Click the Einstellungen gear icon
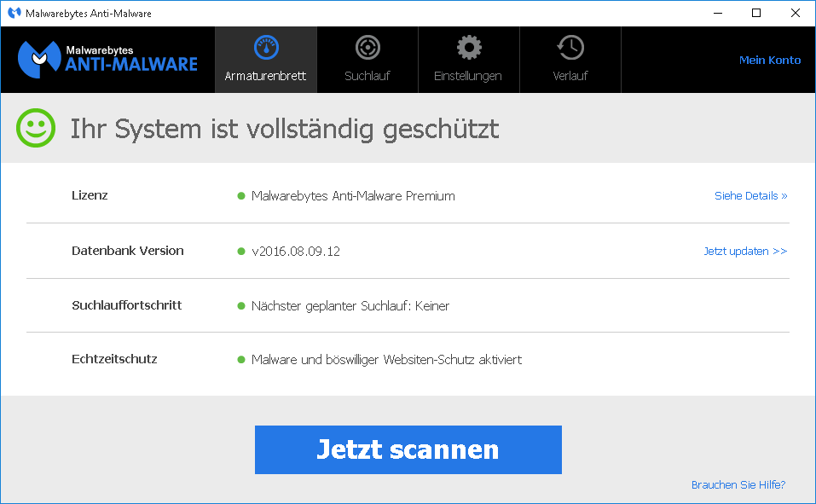816x504 pixels. click(x=469, y=48)
